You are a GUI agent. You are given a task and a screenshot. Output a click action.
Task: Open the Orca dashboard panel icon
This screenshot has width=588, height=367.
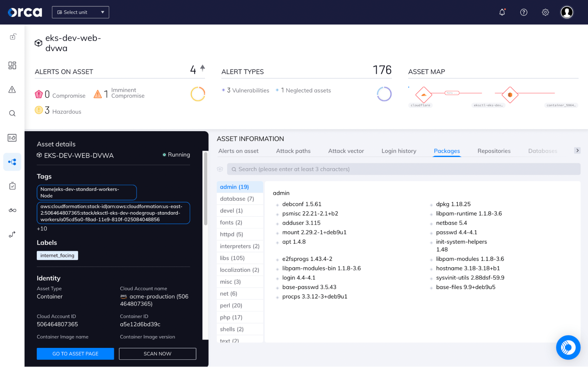click(x=12, y=65)
